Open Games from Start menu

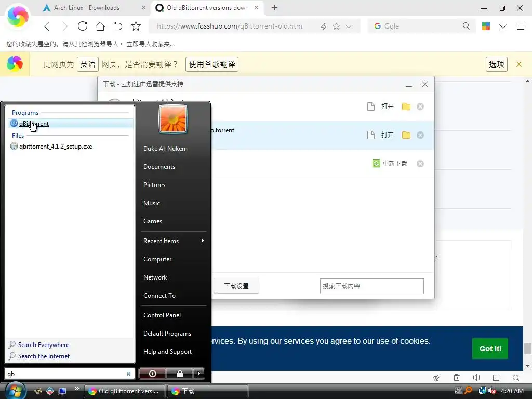[153, 221]
